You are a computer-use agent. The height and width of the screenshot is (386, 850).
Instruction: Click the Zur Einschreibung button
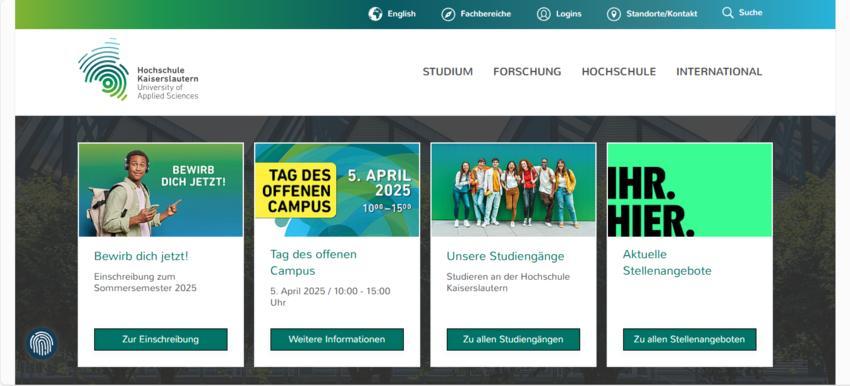[160, 339]
